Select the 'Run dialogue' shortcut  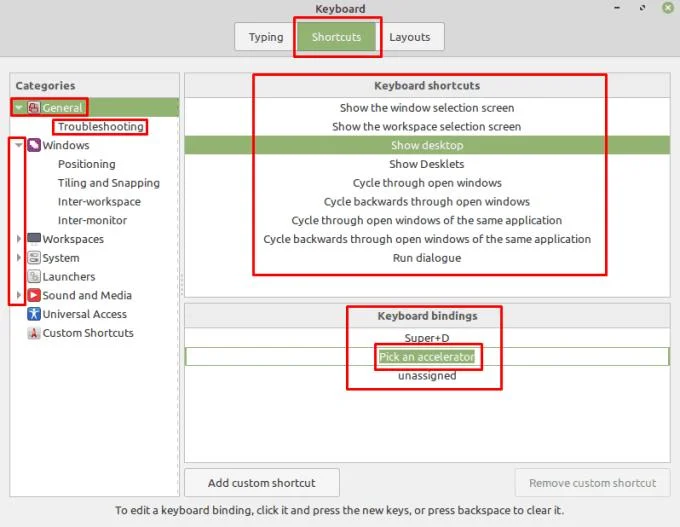click(x=427, y=258)
